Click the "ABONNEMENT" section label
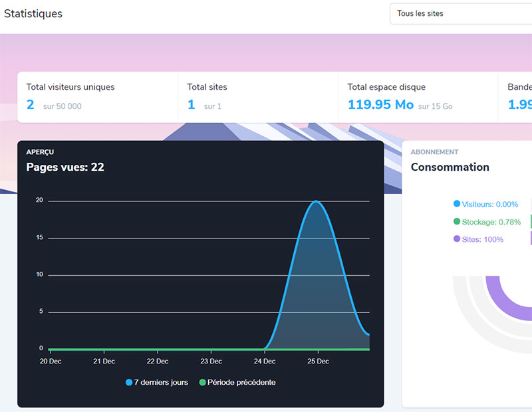 [434, 152]
